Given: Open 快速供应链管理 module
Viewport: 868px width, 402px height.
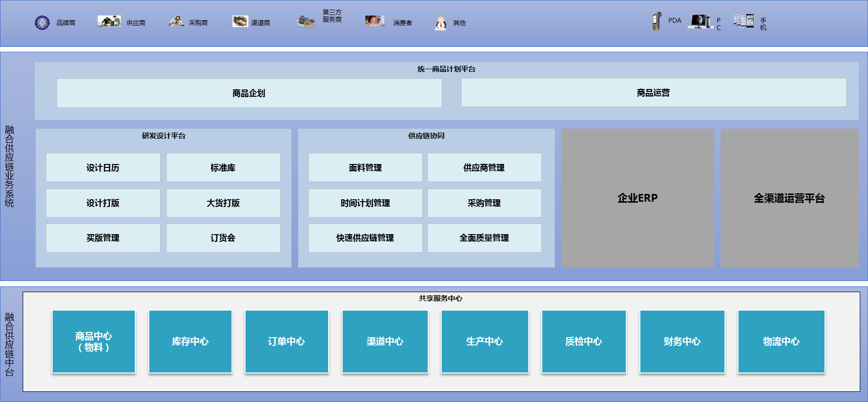Looking at the screenshot, I should coord(365,238).
